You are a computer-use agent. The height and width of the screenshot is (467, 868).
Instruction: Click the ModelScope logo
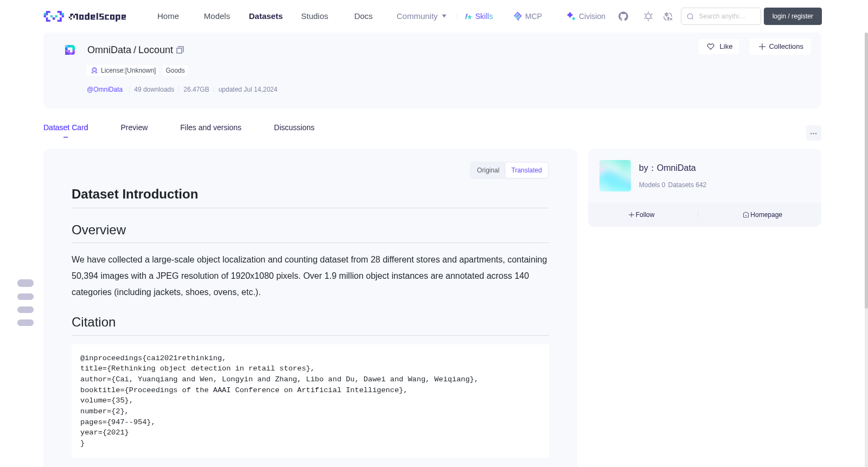[85, 16]
